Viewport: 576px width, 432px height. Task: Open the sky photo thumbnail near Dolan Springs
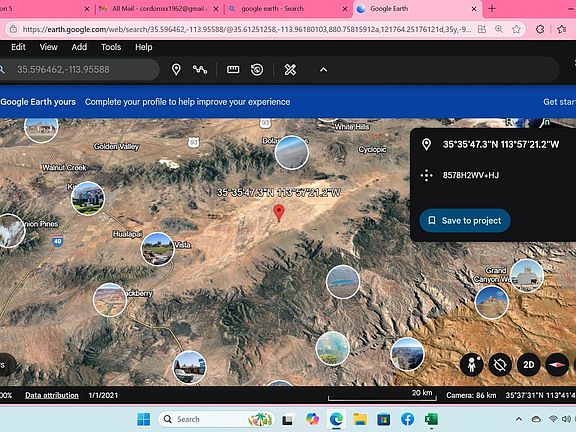click(292, 153)
